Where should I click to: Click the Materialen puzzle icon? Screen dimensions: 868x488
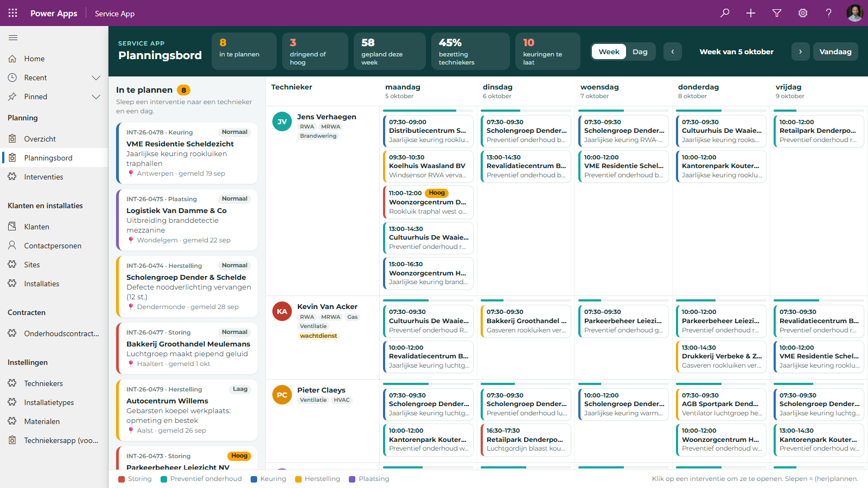click(x=12, y=421)
